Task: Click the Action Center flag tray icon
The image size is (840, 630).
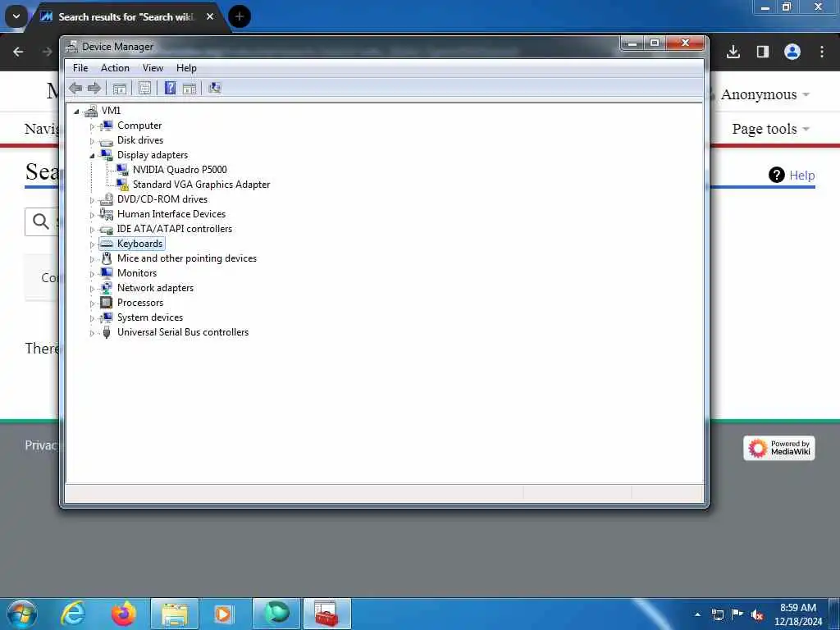Action: [x=737, y=615]
